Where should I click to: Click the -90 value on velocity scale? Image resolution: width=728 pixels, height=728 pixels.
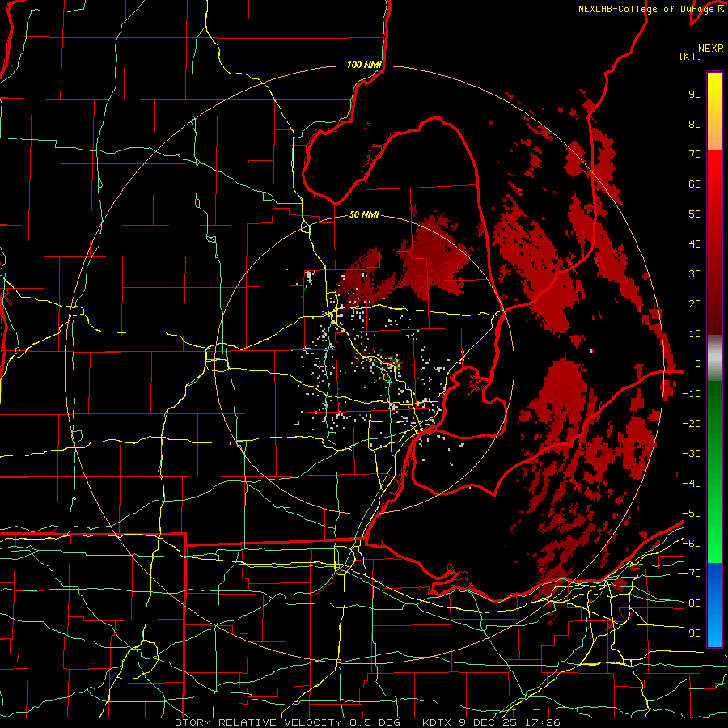pyautogui.click(x=692, y=633)
